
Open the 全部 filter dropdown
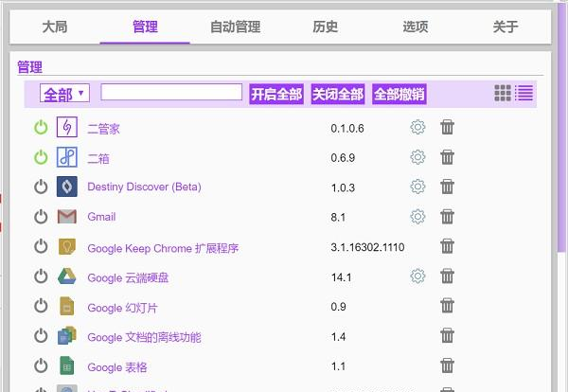64,93
